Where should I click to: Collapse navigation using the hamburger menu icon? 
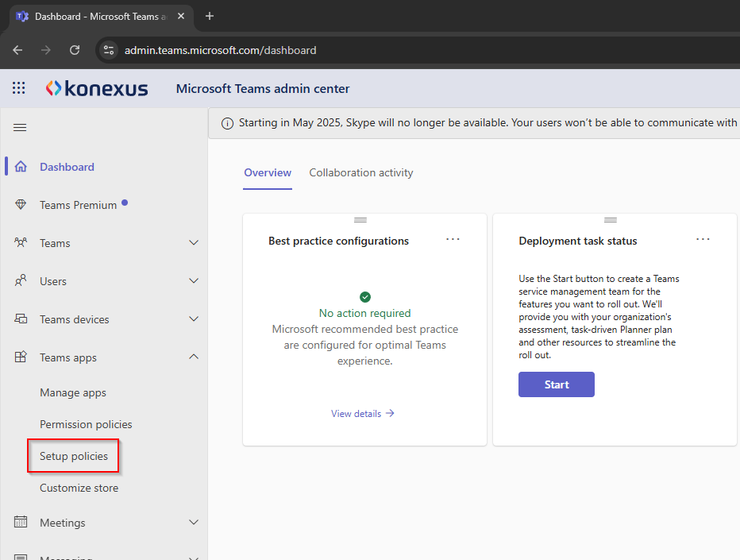(21, 127)
